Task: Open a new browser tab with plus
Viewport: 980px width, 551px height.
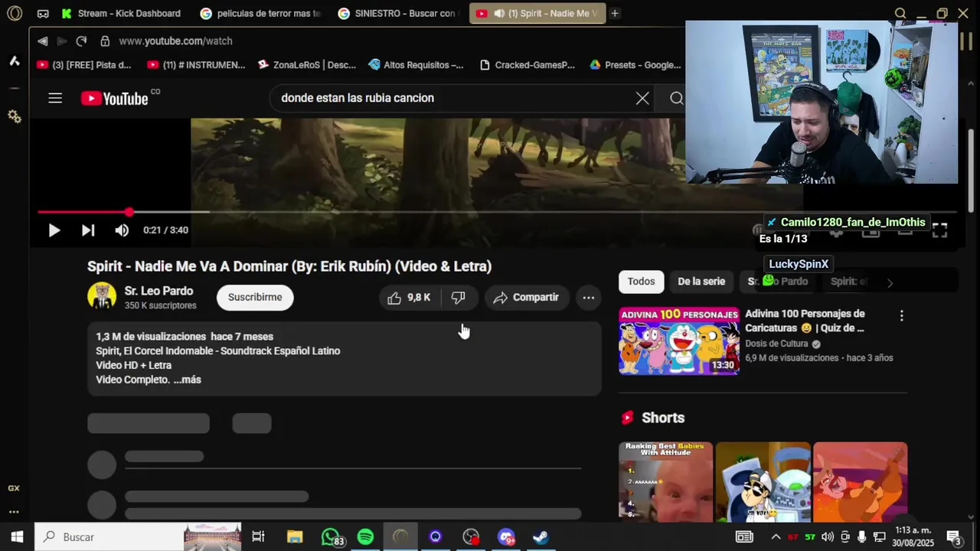Action: pos(614,13)
